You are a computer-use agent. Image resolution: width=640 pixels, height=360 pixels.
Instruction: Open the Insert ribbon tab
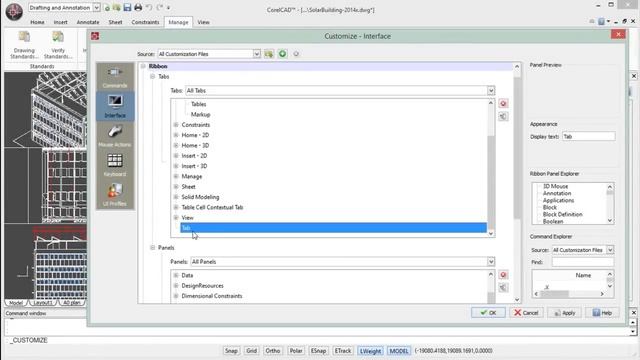pos(60,22)
